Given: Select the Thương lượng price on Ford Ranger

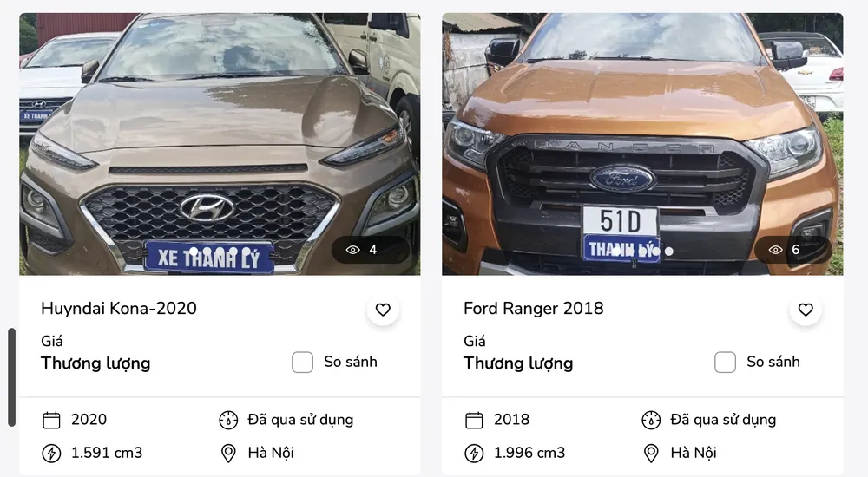Looking at the screenshot, I should (x=518, y=363).
